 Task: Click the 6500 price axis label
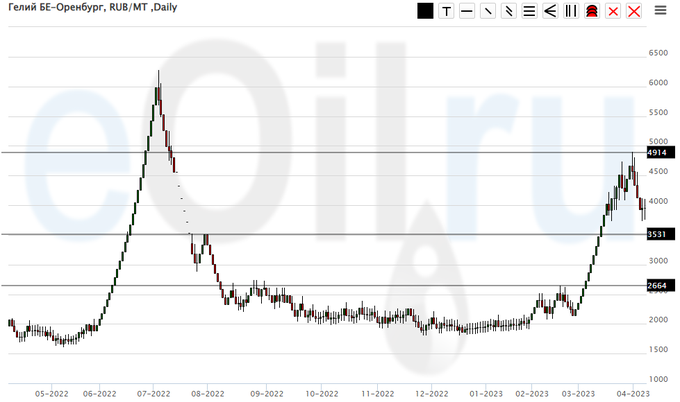658,53
